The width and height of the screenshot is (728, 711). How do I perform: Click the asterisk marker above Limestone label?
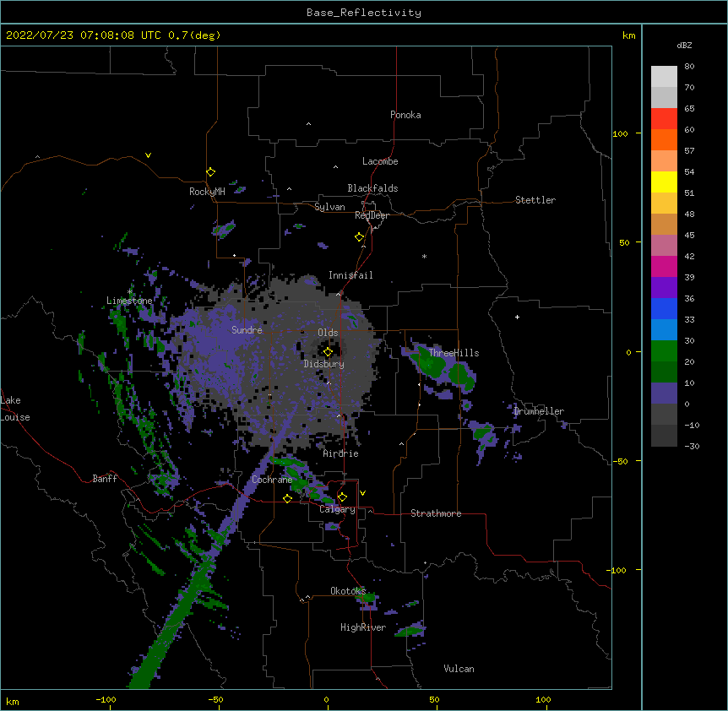point(130,292)
